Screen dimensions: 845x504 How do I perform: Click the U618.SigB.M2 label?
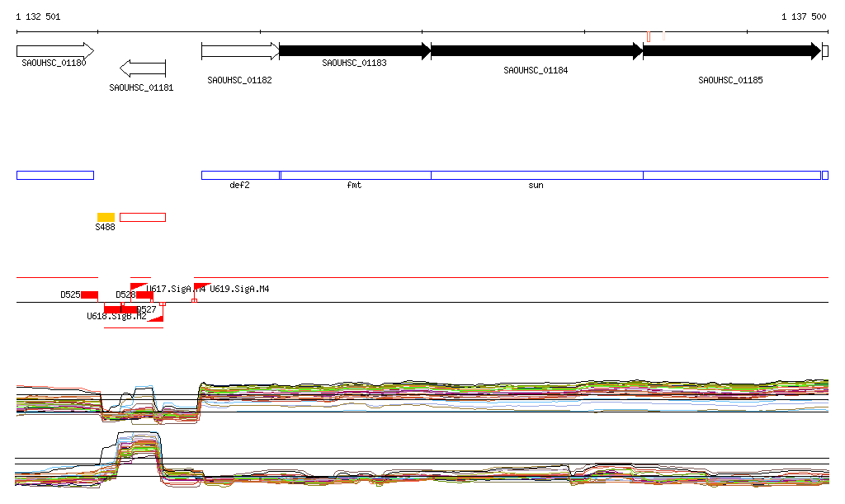[x=116, y=316]
